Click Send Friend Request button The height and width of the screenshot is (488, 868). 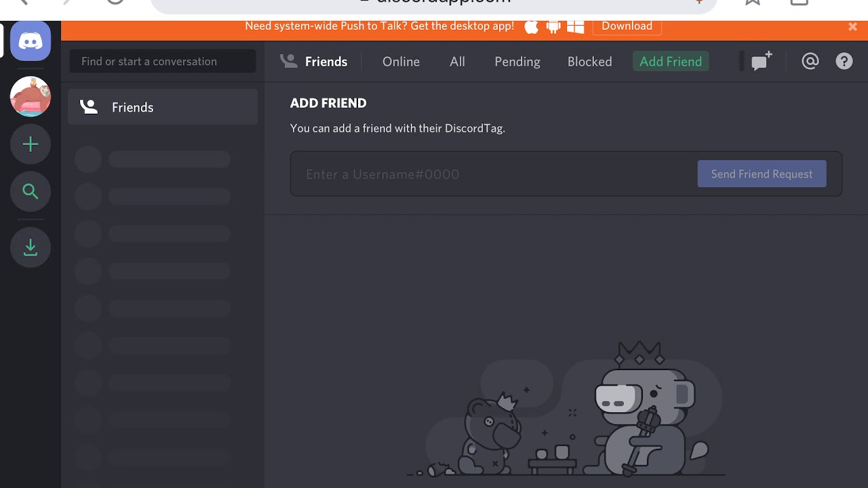click(762, 174)
